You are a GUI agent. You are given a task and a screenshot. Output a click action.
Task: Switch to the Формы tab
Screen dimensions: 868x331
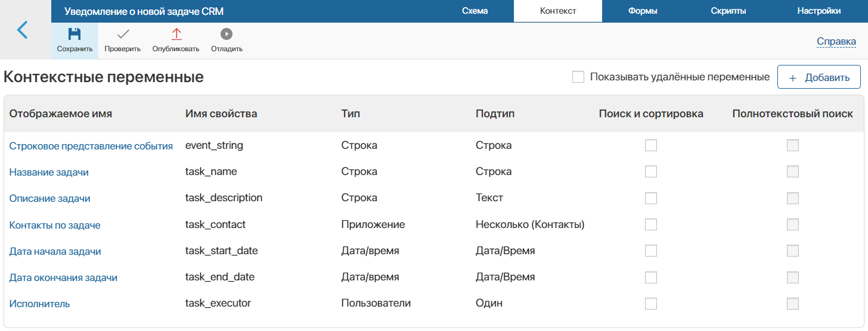pos(643,11)
